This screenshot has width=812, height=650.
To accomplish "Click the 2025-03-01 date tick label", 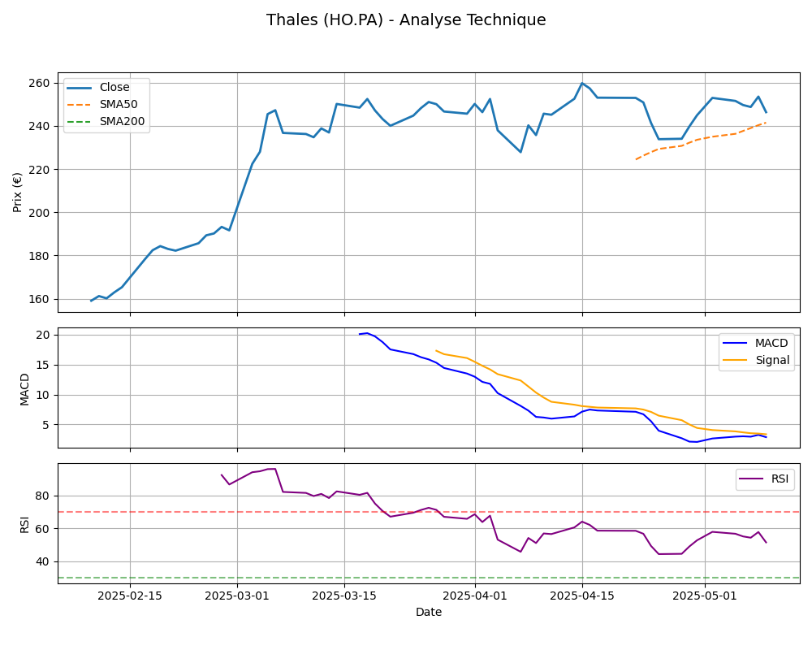I will (x=237, y=596).
